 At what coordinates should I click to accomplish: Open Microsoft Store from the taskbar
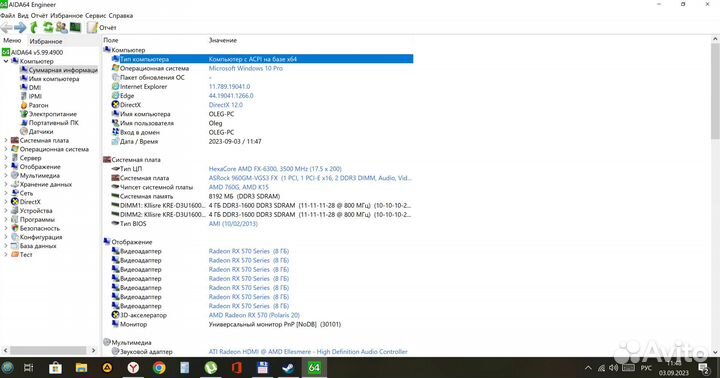point(55,368)
